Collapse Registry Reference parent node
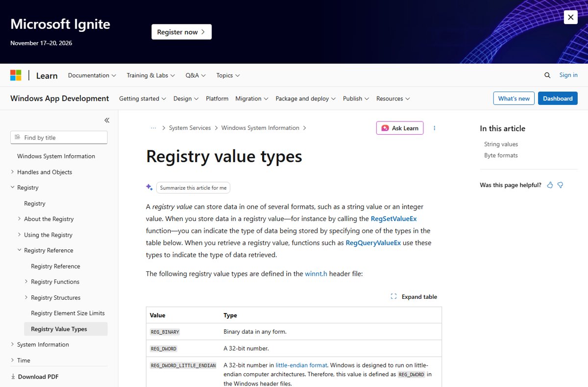This screenshot has width=588, height=387. 19,250
